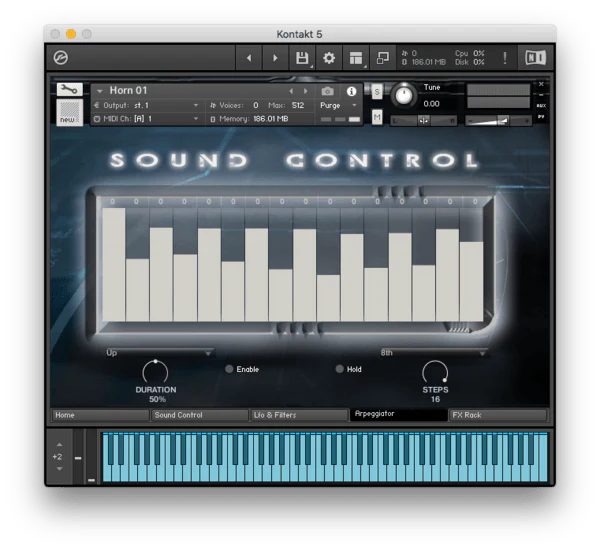Show instrument info with the i icon
This screenshot has height=550, width=600.
[351, 91]
